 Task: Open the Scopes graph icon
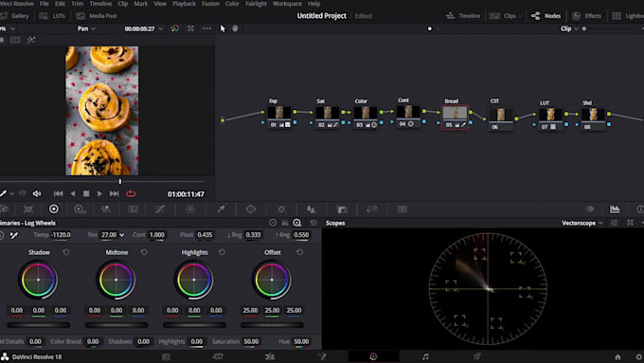pyautogui.click(x=615, y=209)
